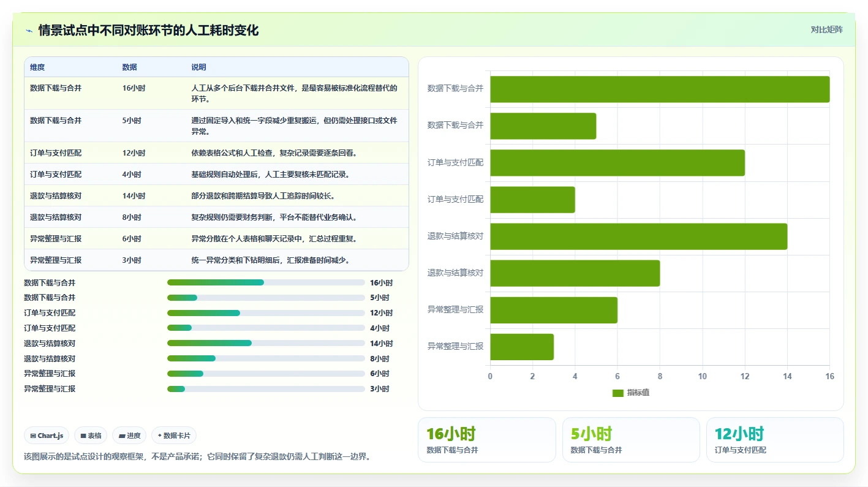868x487 pixels.
Task: Click the progress bar labeled 16小时
Action: (266, 282)
